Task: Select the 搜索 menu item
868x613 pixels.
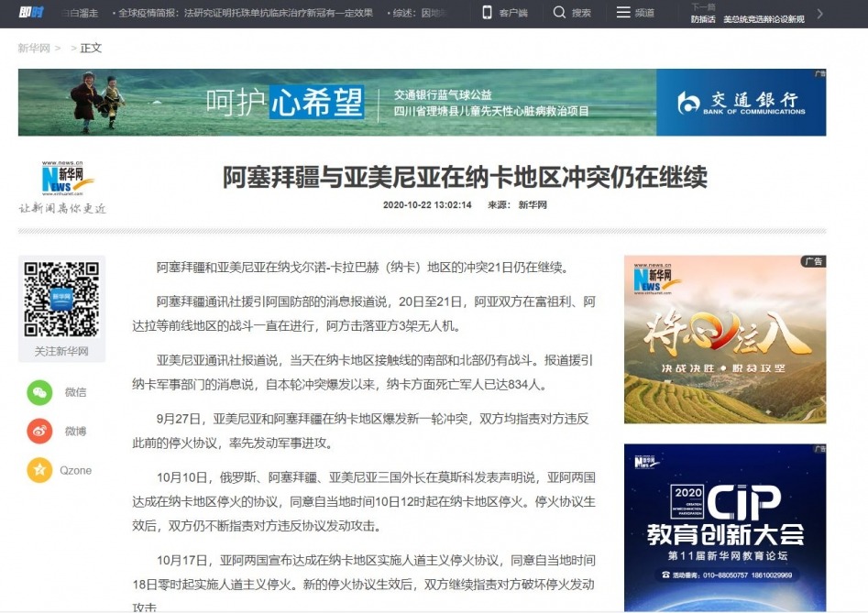Action: pyautogui.click(x=581, y=13)
